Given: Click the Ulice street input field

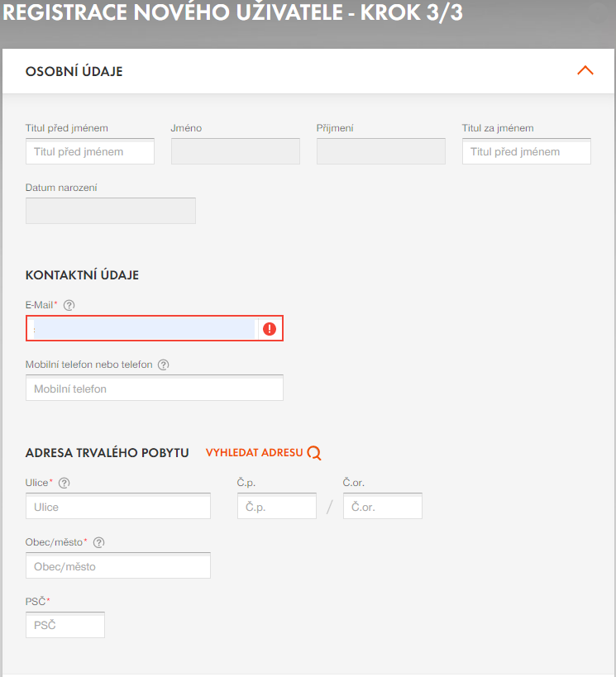Looking at the screenshot, I should [118, 507].
